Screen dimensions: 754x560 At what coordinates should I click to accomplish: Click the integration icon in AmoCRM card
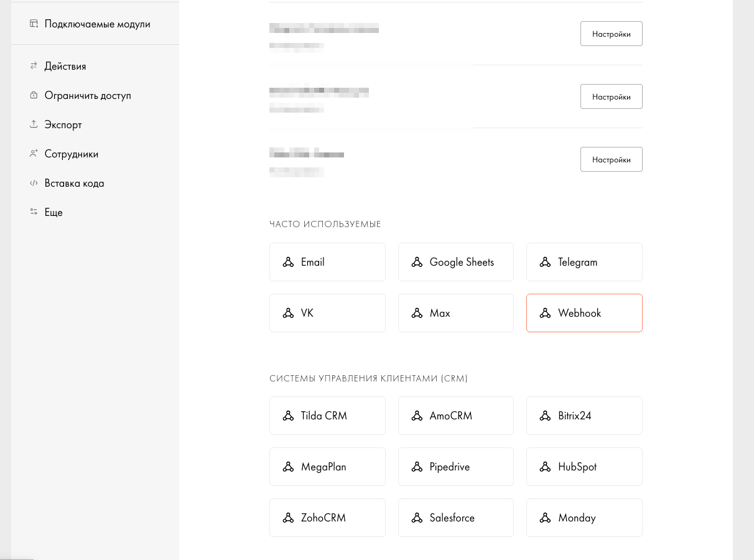click(x=417, y=416)
